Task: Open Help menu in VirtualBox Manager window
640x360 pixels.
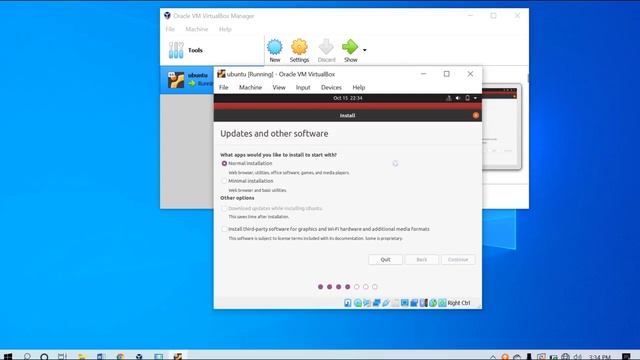Action: 225,29
